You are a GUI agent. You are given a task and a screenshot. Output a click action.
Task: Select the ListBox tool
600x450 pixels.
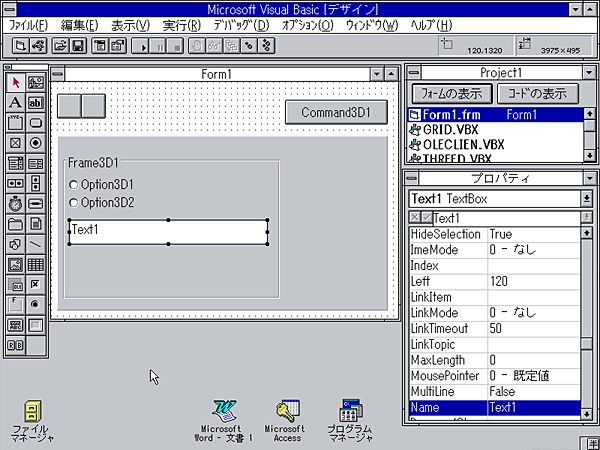[36, 163]
